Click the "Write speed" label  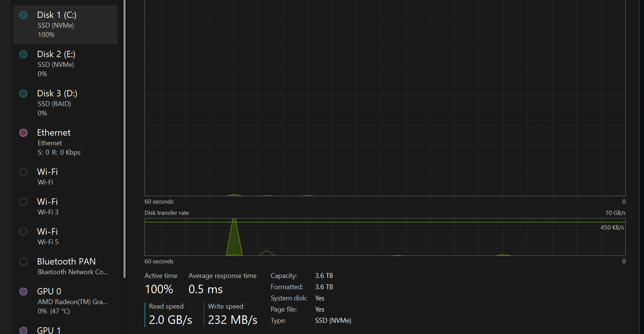pos(225,306)
